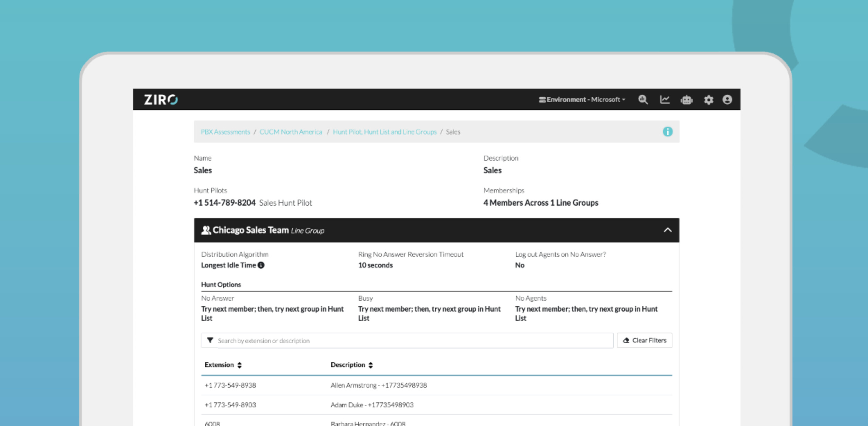
Task: Sort table by Description column
Action: 351,365
